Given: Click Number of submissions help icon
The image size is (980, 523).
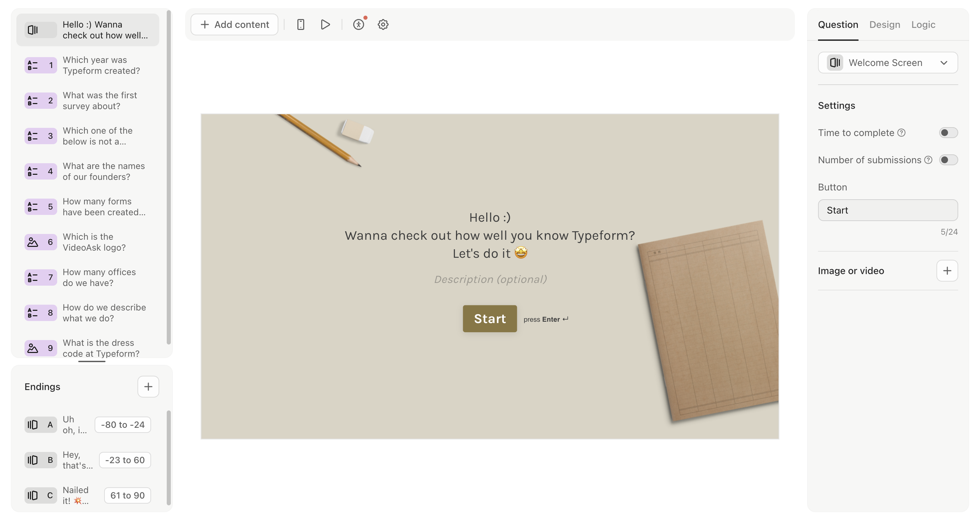Looking at the screenshot, I should pyautogui.click(x=928, y=160).
